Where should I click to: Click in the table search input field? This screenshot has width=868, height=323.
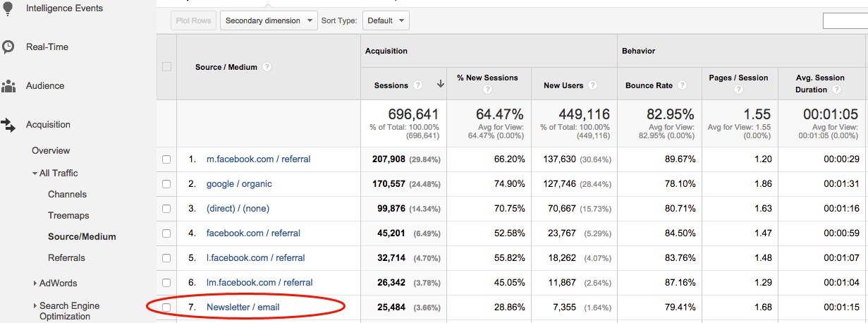(x=845, y=21)
